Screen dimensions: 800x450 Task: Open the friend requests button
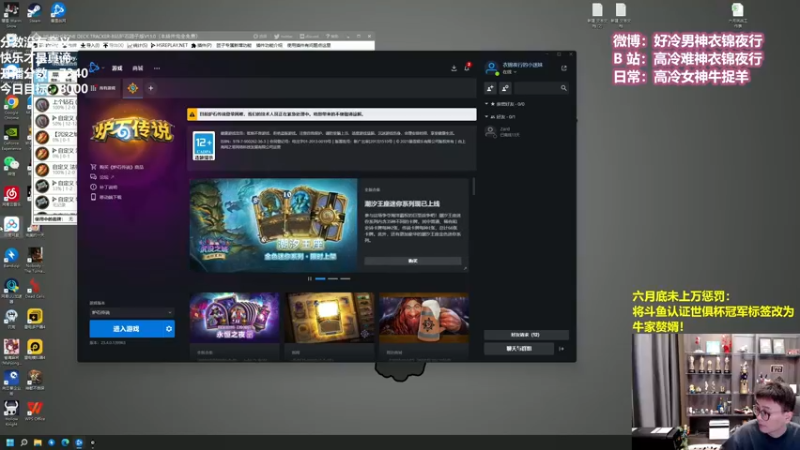pyautogui.click(x=526, y=335)
